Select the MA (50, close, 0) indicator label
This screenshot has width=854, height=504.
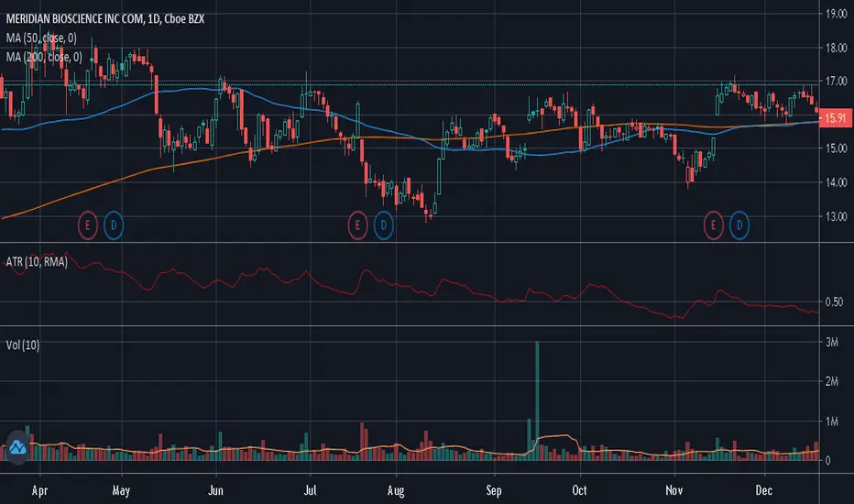(x=41, y=38)
